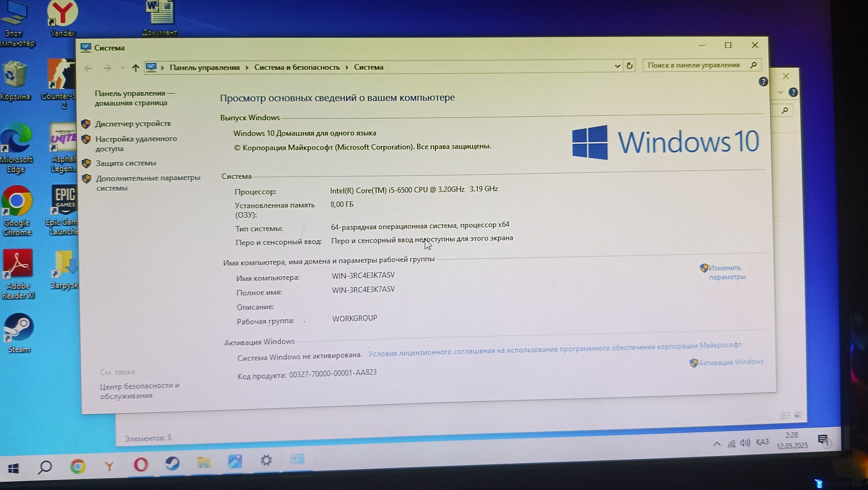Viewport: 868px width, 490px height.
Task: Select product code 00327-70000-00001-AA823 text
Action: coord(333,373)
